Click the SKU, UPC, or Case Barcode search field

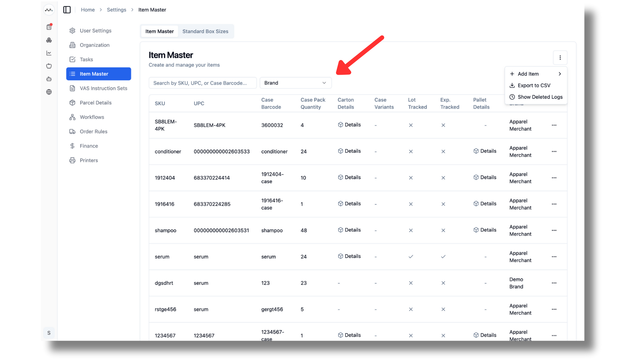(x=203, y=83)
